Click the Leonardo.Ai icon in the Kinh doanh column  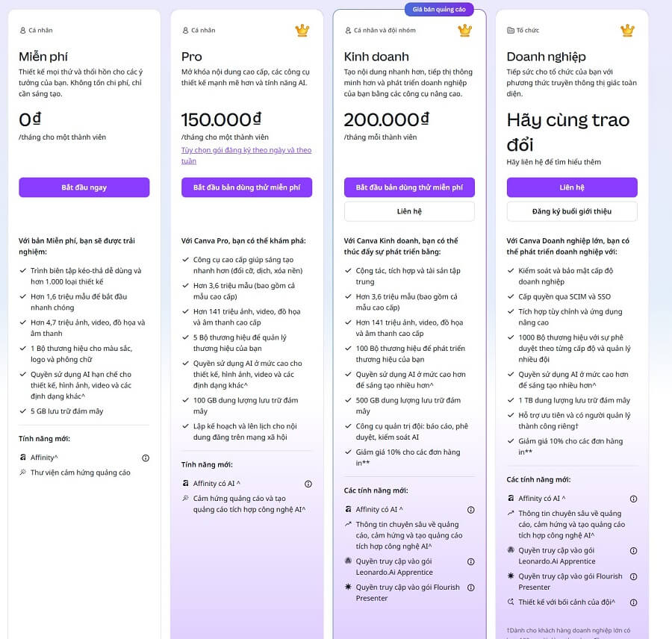[348, 561]
